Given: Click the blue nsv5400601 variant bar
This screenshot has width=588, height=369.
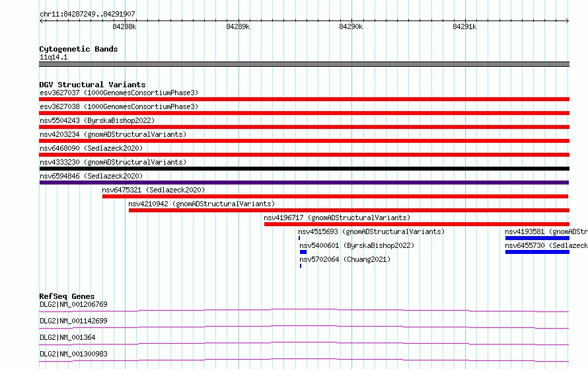Looking at the screenshot, I should [x=303, y=252].
